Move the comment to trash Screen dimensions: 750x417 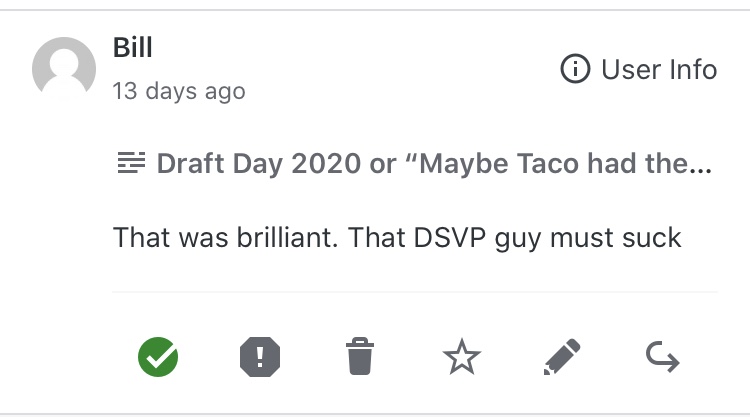(x=360, y=356)
